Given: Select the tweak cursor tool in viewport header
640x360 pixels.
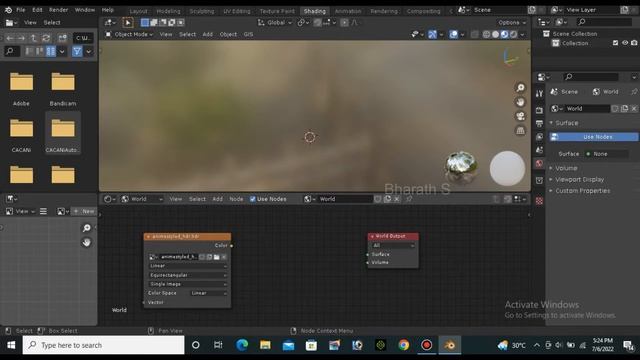Looking at the screenshot, I should [127, 22].
